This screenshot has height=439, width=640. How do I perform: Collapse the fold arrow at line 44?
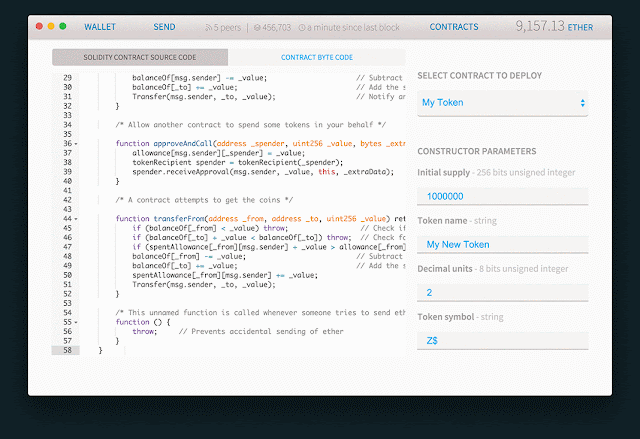(76, 219)
